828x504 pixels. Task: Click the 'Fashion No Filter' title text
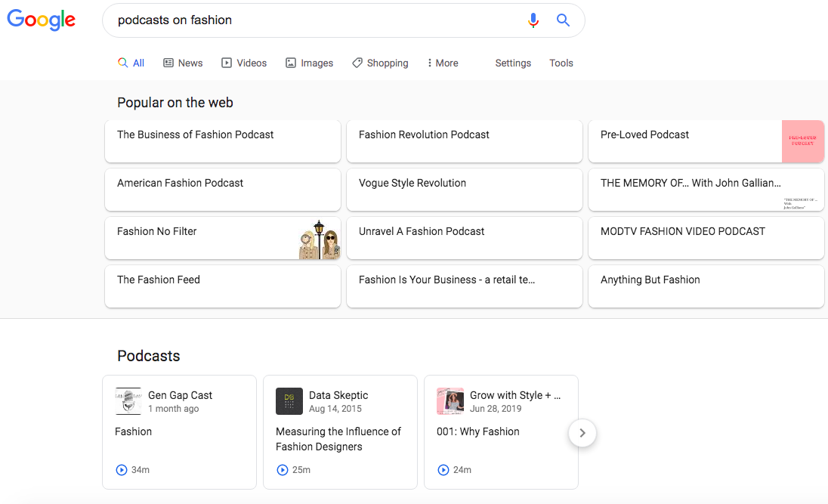coord(157,231)
